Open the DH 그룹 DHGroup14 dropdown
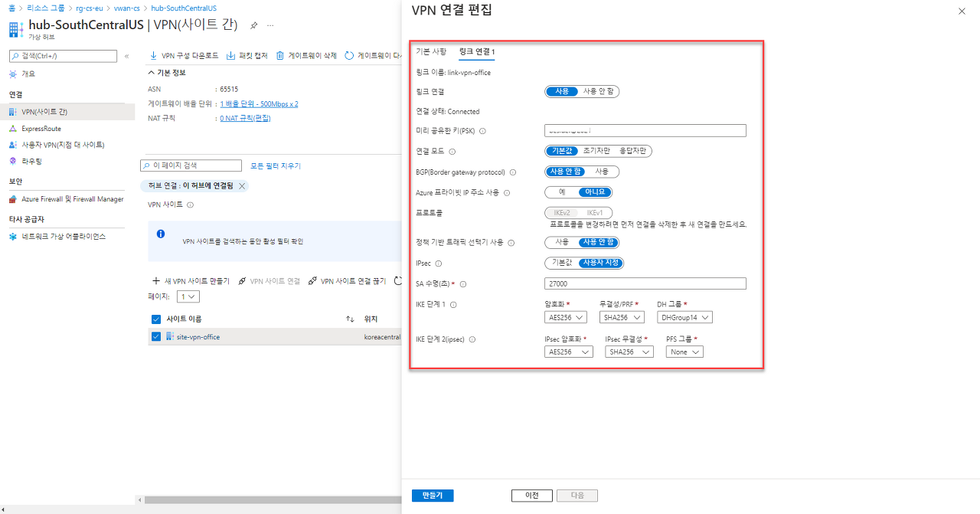The height and width of the screenshot is (514, 980). click(684, 317)
